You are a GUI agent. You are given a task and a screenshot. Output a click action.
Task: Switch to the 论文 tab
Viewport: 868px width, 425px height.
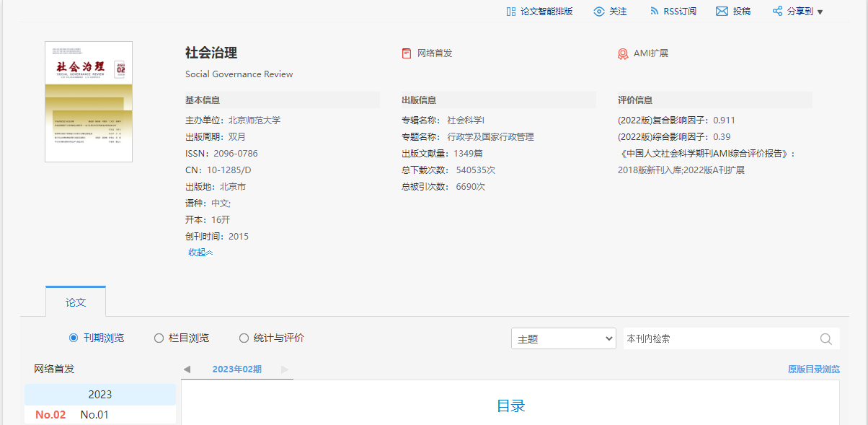[x=76, y=302]
